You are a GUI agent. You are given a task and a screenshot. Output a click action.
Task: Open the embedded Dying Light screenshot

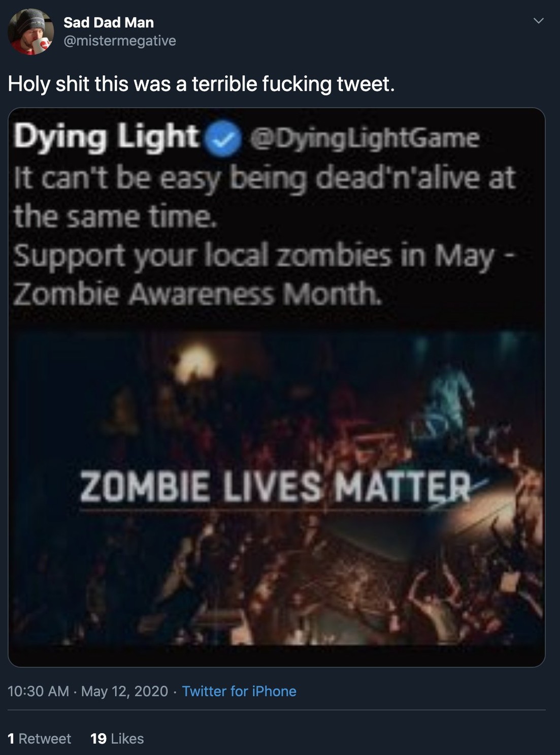point(277,387)
